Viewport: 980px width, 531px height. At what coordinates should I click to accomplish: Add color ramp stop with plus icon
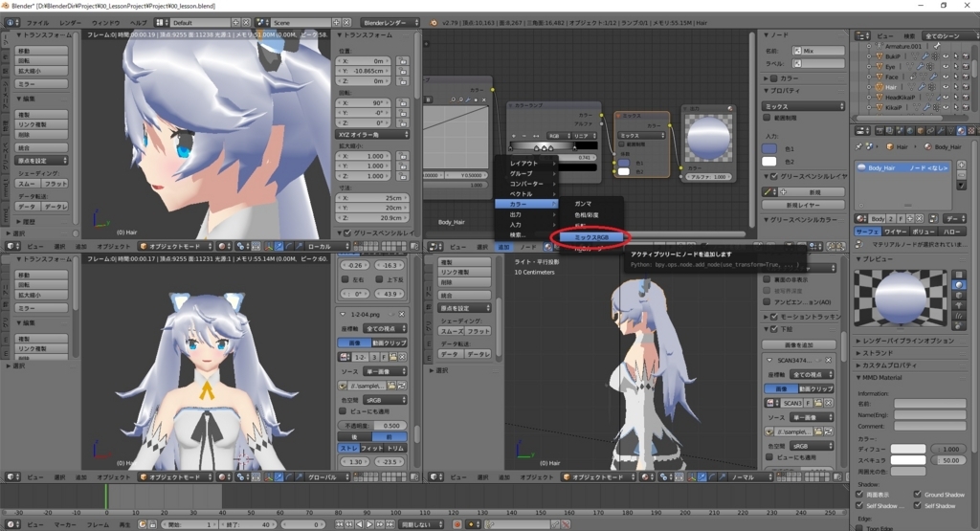tap(514, 136)
